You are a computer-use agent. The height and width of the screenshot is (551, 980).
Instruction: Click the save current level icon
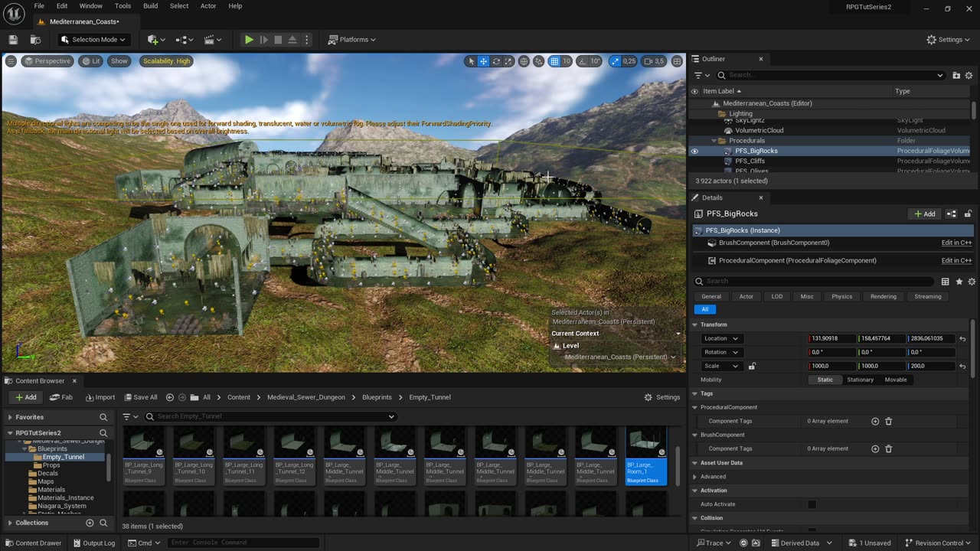13,40
